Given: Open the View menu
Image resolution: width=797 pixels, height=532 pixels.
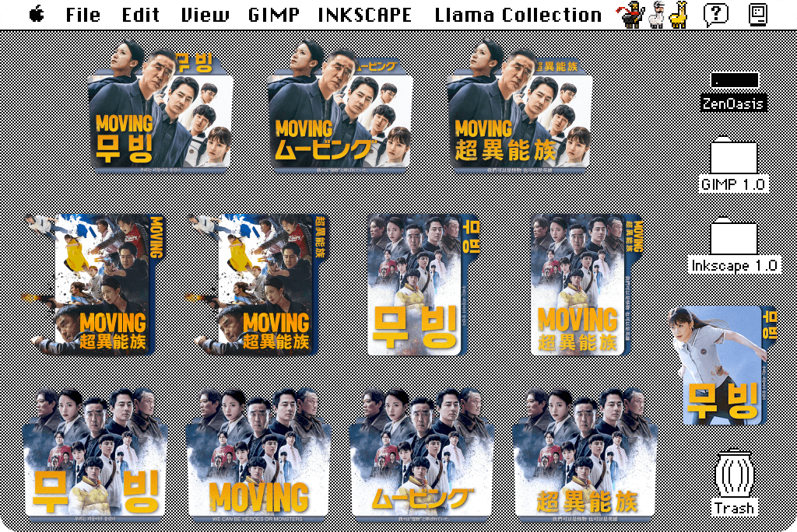Looking at the screenshot, I should (x=204, y=13).
